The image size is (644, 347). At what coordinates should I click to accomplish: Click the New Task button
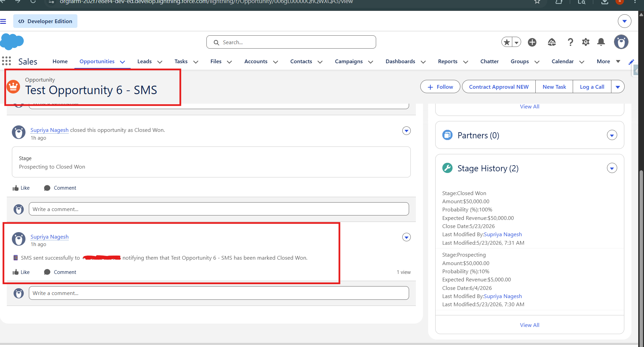click(554, 87)
